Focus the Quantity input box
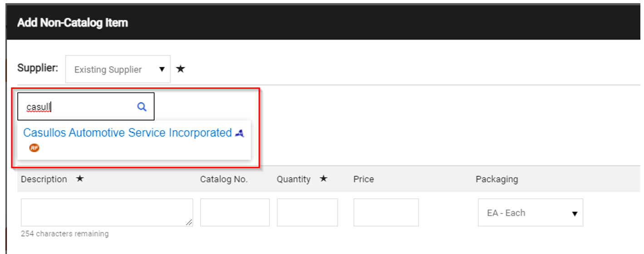This screenshot has height=254, width=644. coord(307,212)
